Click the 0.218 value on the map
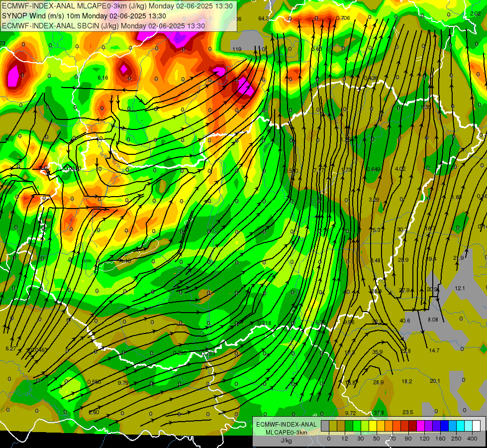 pyautogui.click(x=264, y=324)
